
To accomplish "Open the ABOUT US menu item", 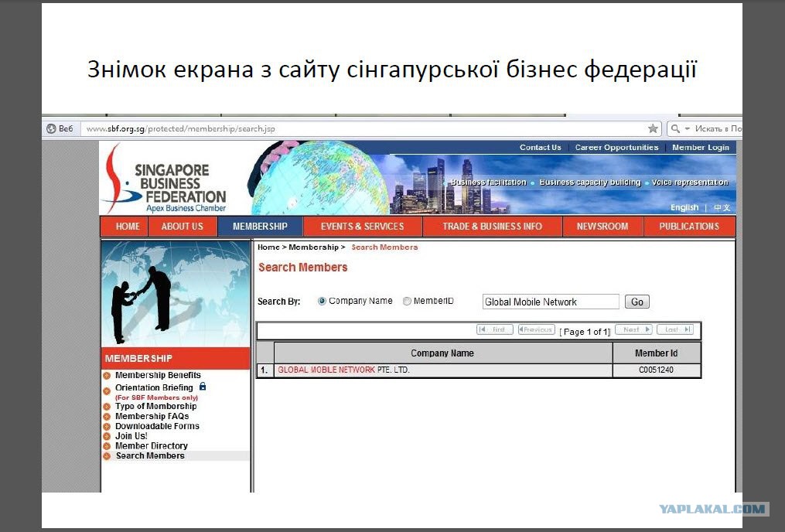I will click(x=183, y=227).
